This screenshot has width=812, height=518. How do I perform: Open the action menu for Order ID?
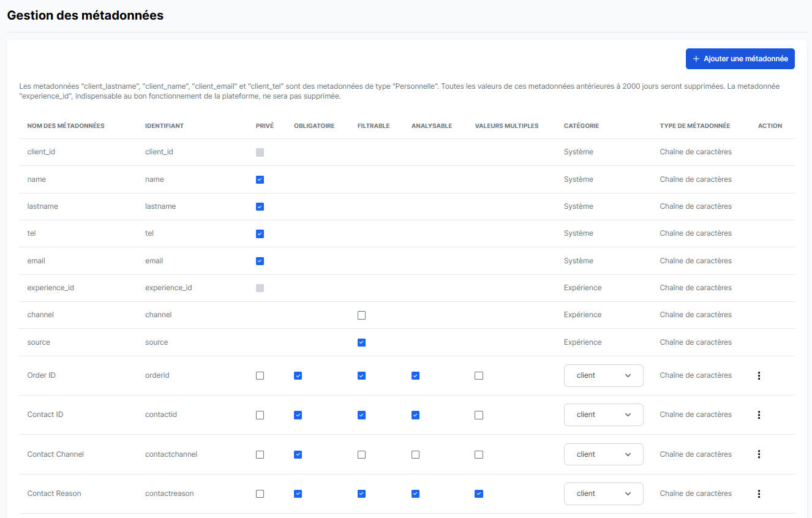click(x=759, y=375)
